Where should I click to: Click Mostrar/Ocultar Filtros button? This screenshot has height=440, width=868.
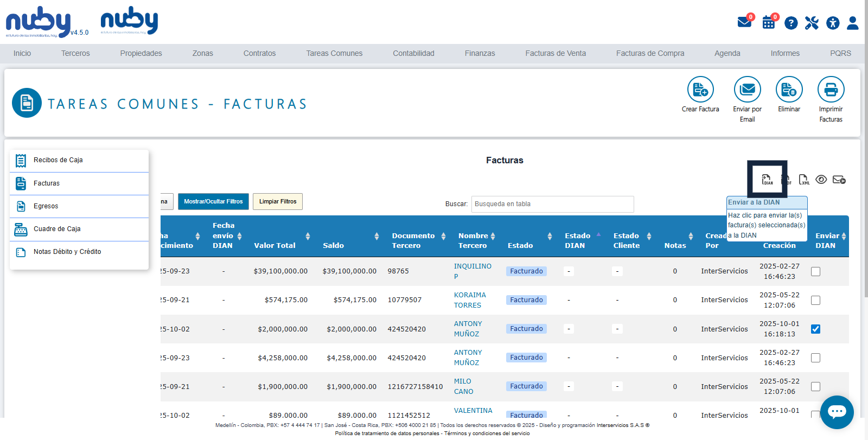click(x=213, y=201)
